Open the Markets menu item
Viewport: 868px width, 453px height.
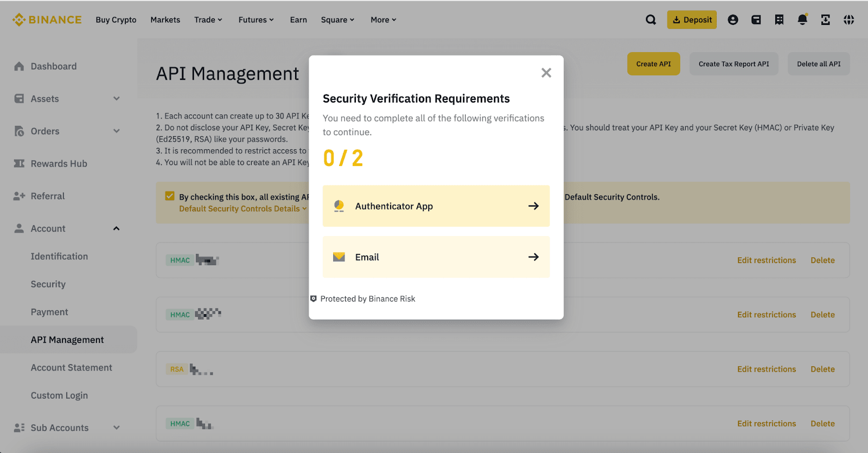tap(165, 20)
